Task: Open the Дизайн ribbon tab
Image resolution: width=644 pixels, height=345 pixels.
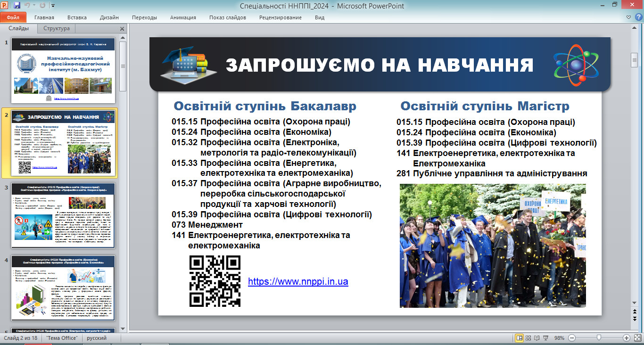Action: click(109, 17)
